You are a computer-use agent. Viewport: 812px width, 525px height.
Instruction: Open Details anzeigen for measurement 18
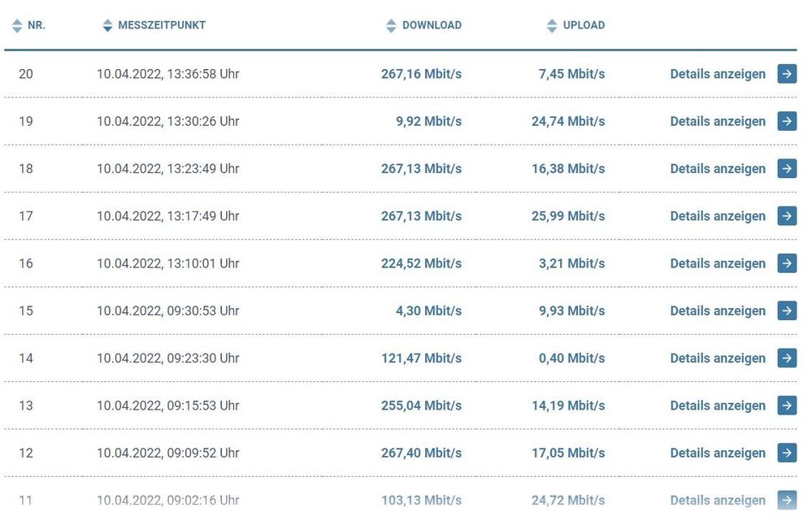(718, 168)
